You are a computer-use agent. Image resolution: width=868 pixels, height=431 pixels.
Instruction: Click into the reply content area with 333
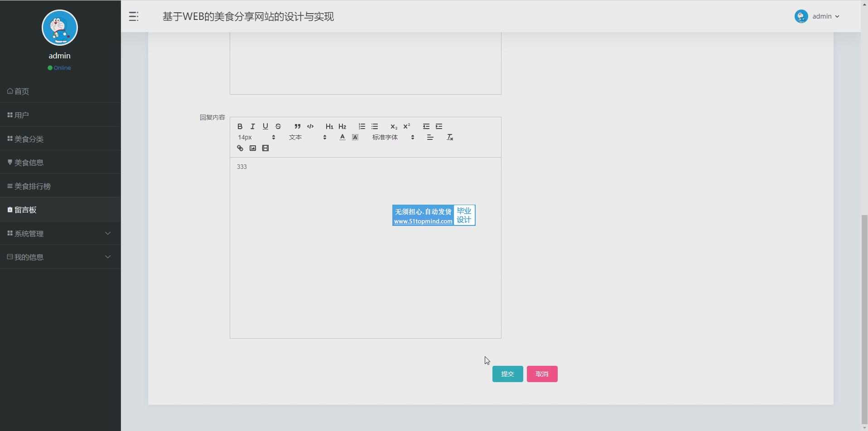(x=366, y=248)
